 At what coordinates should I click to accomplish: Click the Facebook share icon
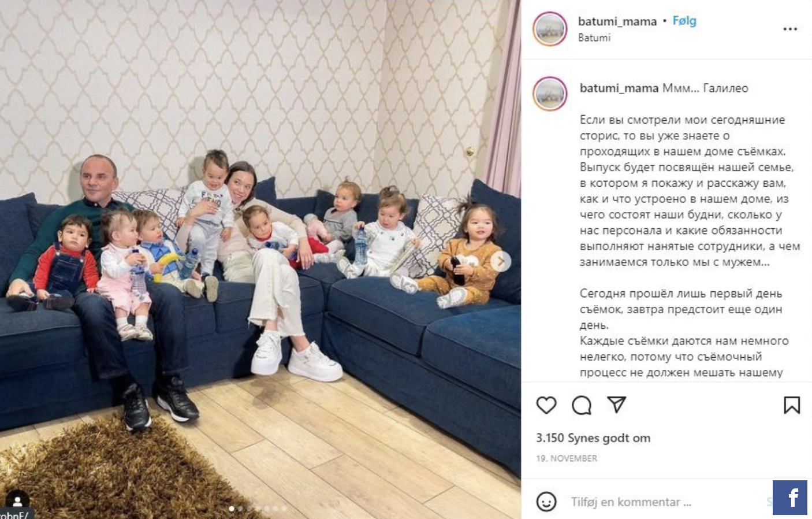(789, 497)
